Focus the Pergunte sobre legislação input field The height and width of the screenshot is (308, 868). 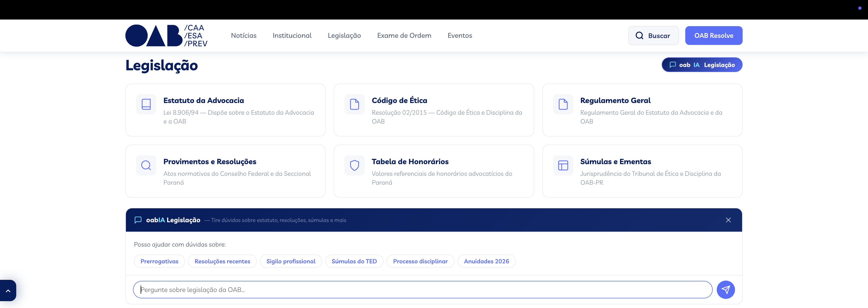422,289
